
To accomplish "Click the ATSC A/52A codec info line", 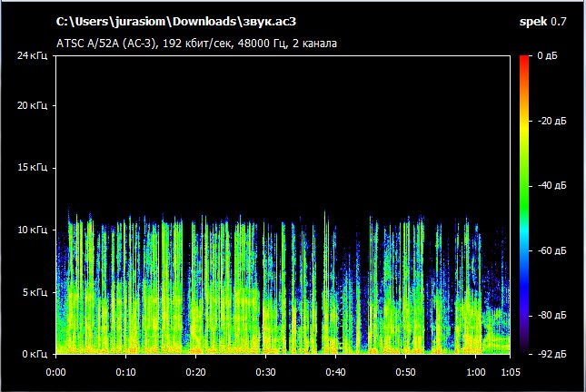I will [196, 44].
